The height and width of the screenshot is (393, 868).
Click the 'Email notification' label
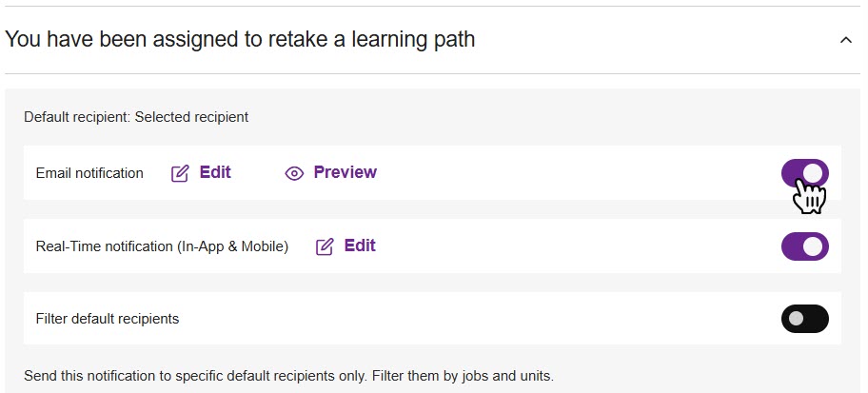[x=89, y=173]
